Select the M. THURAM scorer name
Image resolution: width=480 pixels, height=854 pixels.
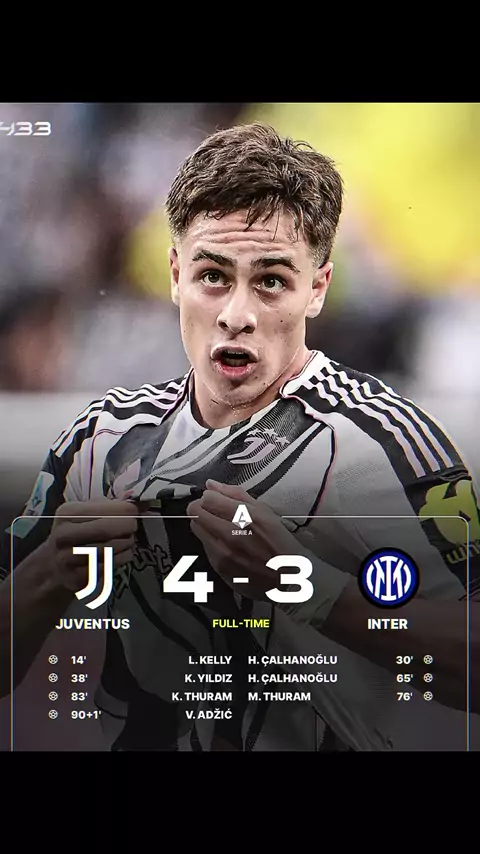pos(279,697)
